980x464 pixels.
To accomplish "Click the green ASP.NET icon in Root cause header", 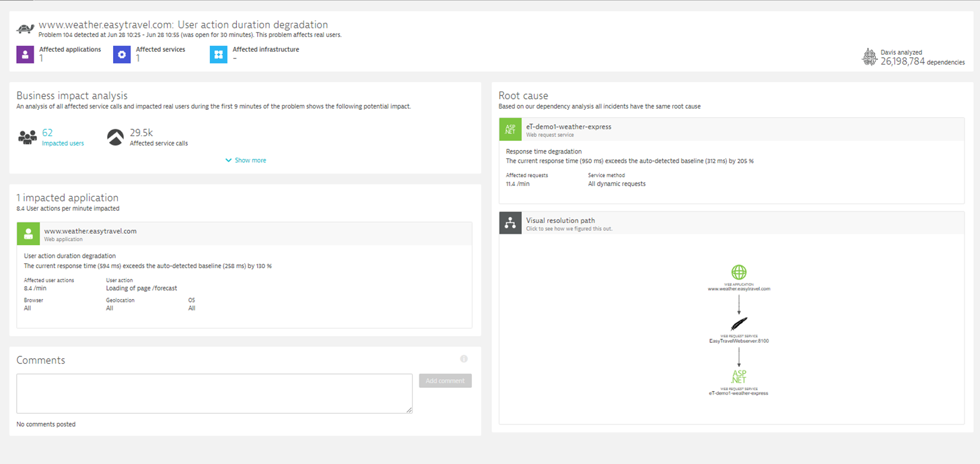I will pyautogui.click(x=510, y=129).
